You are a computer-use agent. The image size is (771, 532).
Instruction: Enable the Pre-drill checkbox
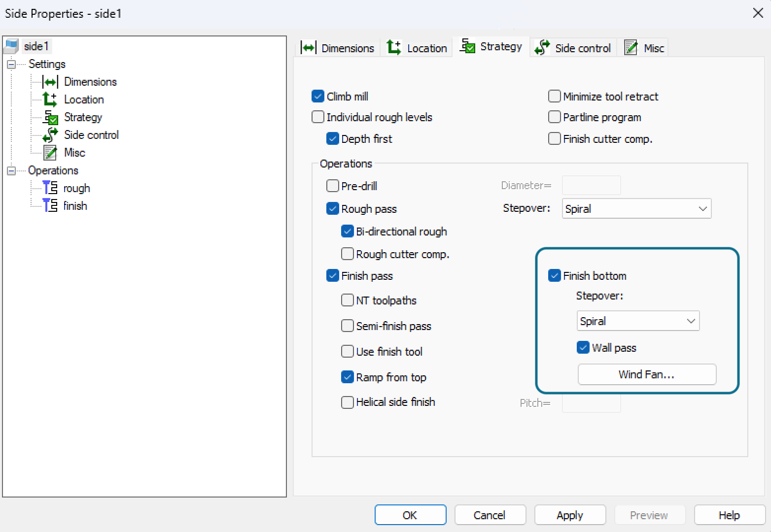click(x=332, y=186)
